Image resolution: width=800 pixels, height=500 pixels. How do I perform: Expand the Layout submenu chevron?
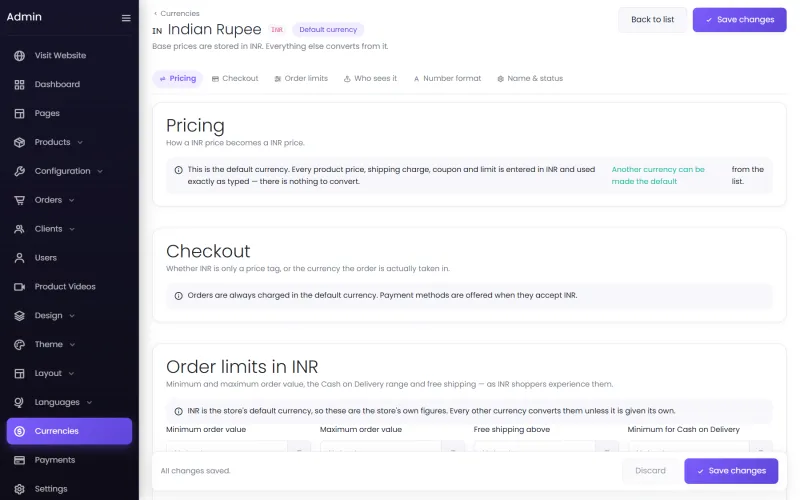[x=71, y=373]
